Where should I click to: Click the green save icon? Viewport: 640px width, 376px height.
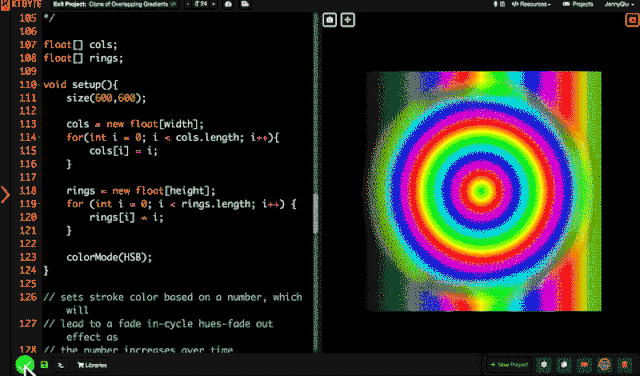tap(44, 365)
